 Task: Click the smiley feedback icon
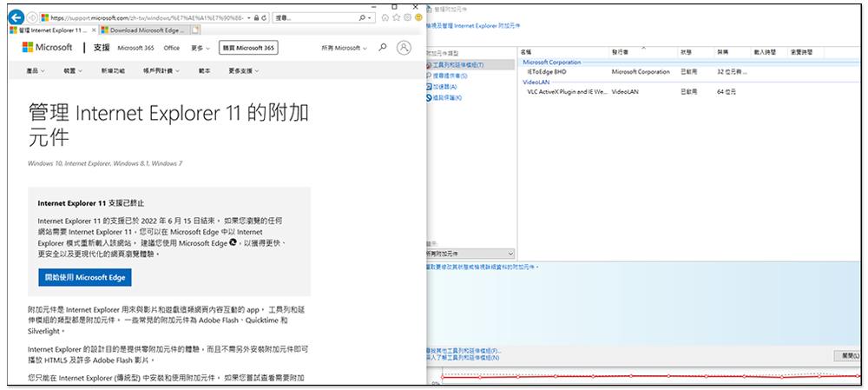[x=418, y=17]
